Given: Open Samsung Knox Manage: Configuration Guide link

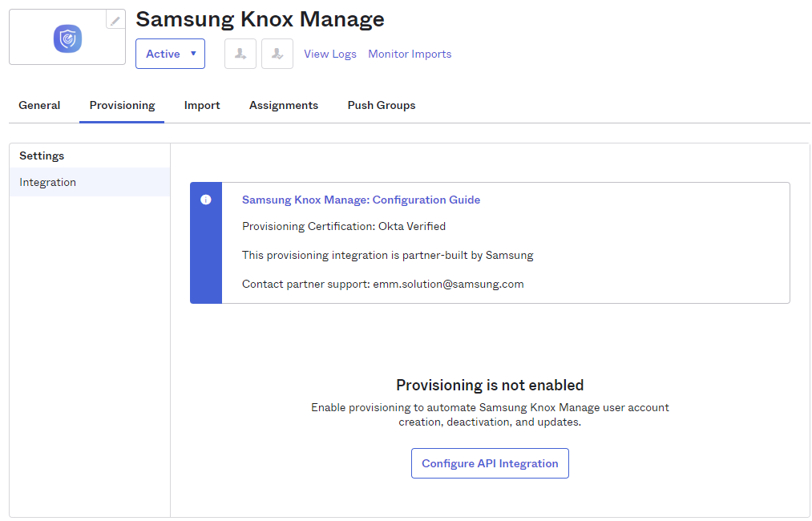Looking at the screenshot, I should coord(361,200).
